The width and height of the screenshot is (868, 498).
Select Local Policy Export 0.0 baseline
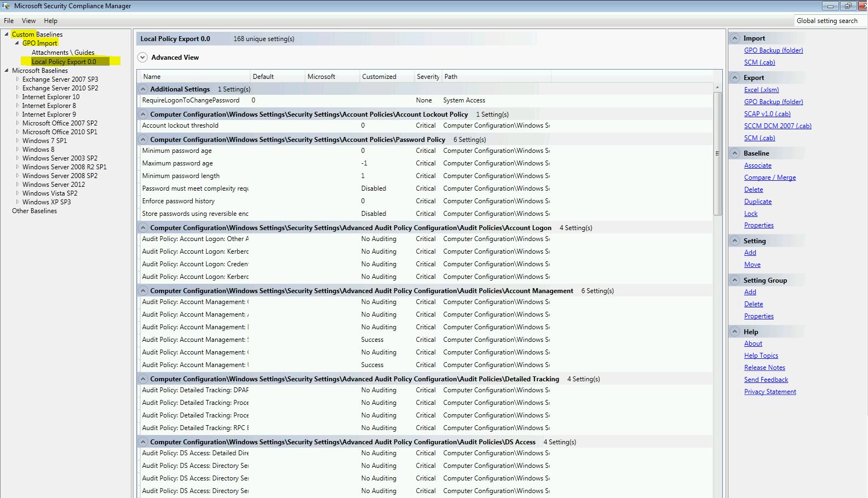pos(64,62)
